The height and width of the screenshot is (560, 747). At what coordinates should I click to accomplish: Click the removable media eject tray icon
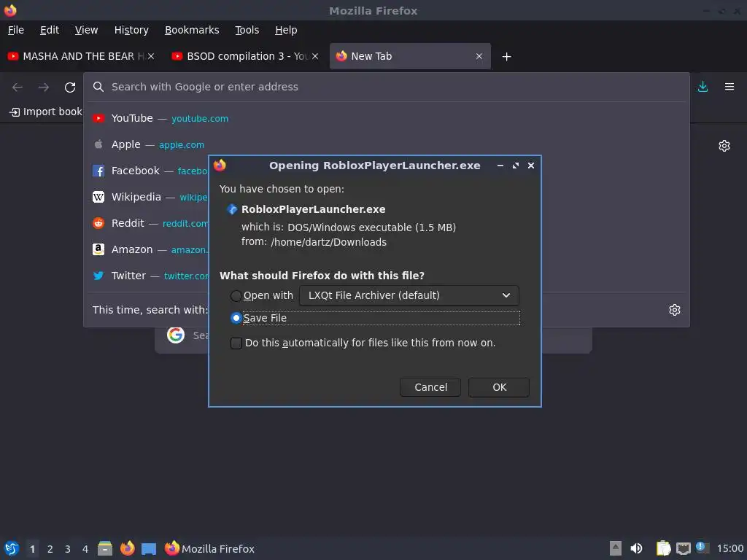pos(616,548)
